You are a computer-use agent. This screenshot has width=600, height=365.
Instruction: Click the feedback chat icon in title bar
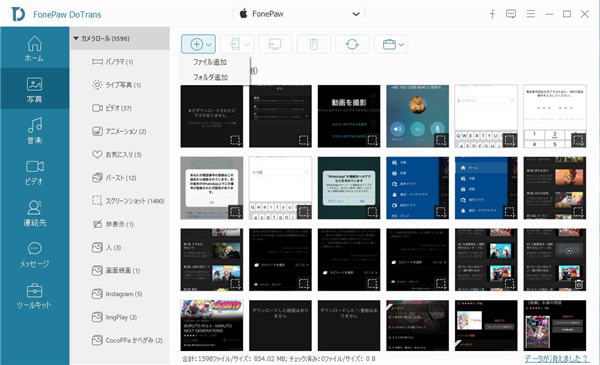(511, 14)
